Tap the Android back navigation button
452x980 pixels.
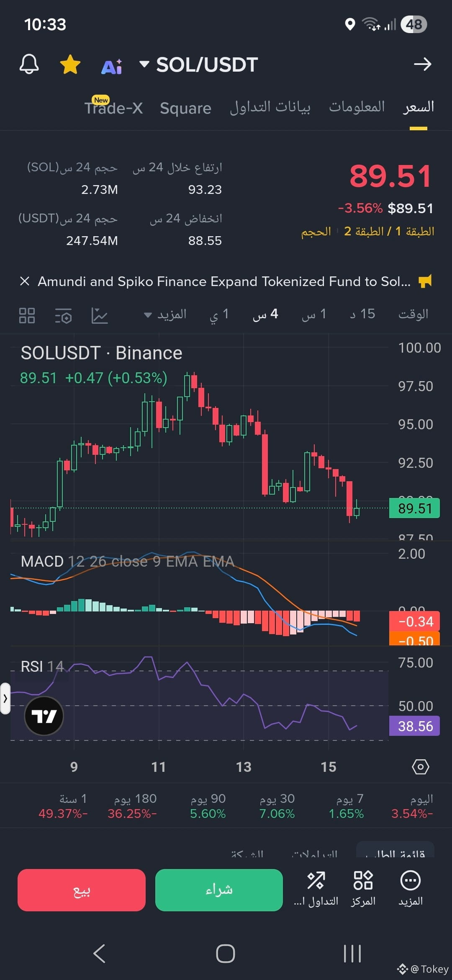pos(99,954)
